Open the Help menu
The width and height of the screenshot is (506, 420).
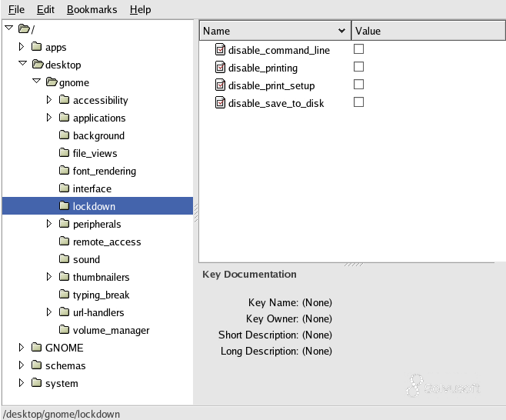coord(141,10)
